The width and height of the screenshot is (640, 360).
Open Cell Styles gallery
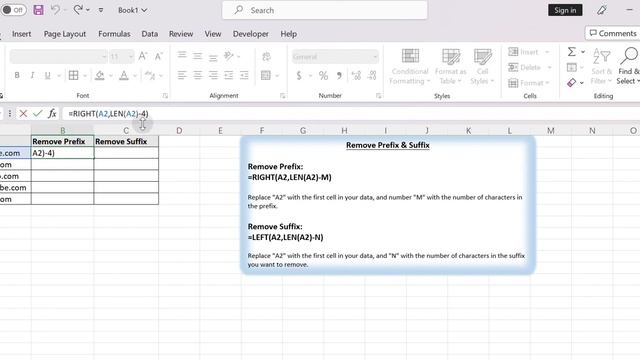coord(482,67)
